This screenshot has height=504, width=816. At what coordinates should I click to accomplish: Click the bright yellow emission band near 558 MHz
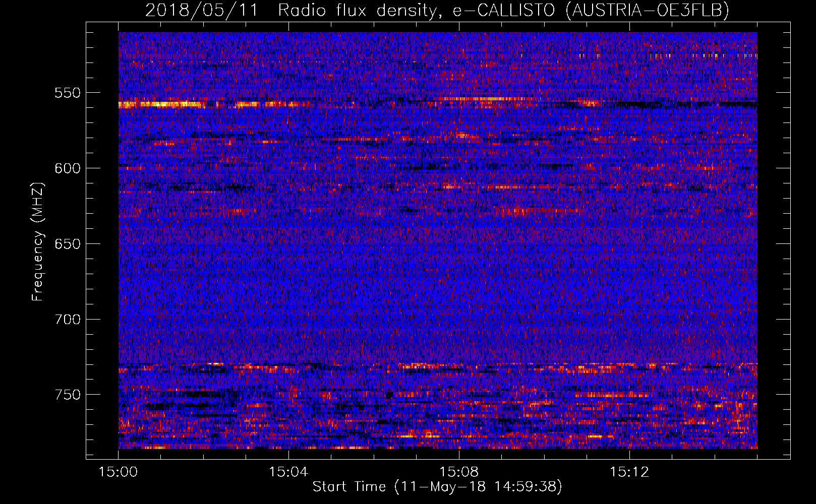pos(161,105)
